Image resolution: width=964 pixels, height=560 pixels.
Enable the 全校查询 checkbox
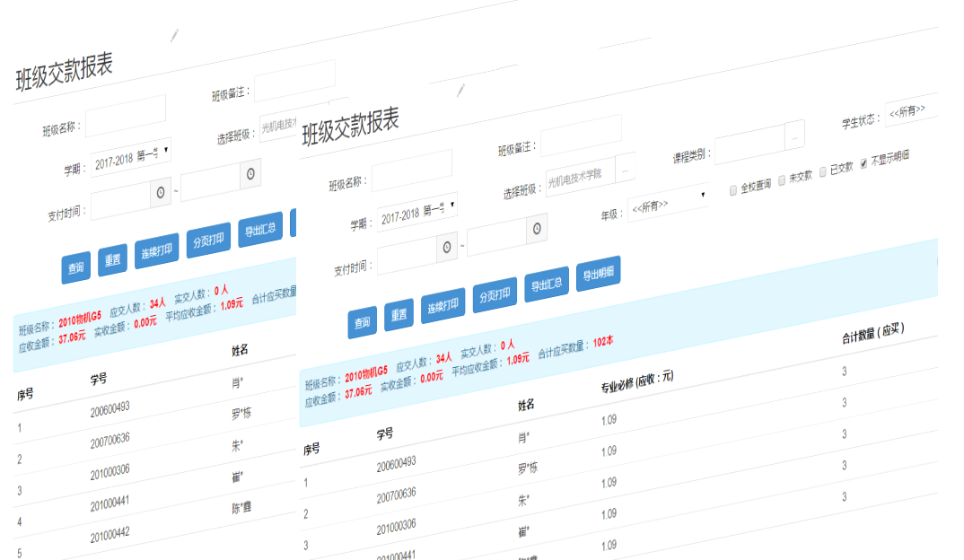733,190
